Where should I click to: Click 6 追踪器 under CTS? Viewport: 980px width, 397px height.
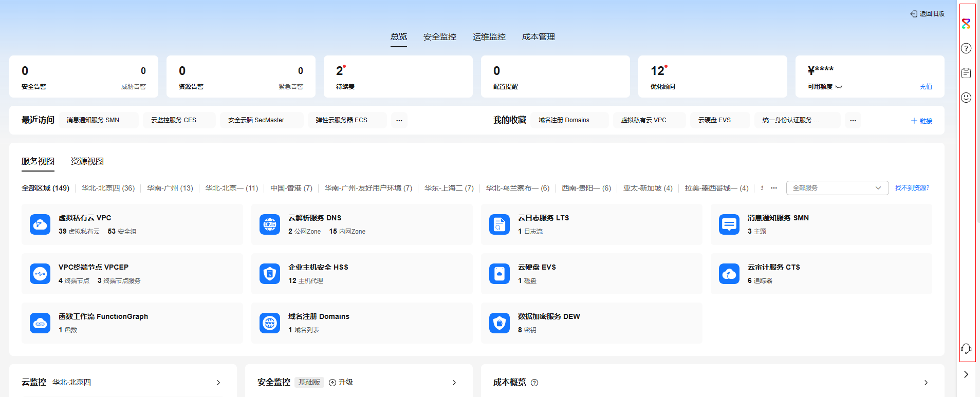[760, 281]
